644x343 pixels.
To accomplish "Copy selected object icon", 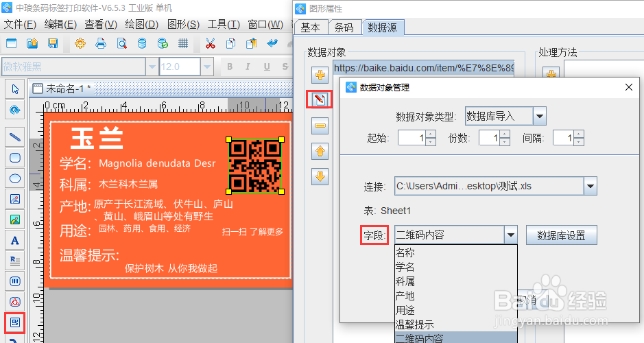I will (x=231, y=43).
